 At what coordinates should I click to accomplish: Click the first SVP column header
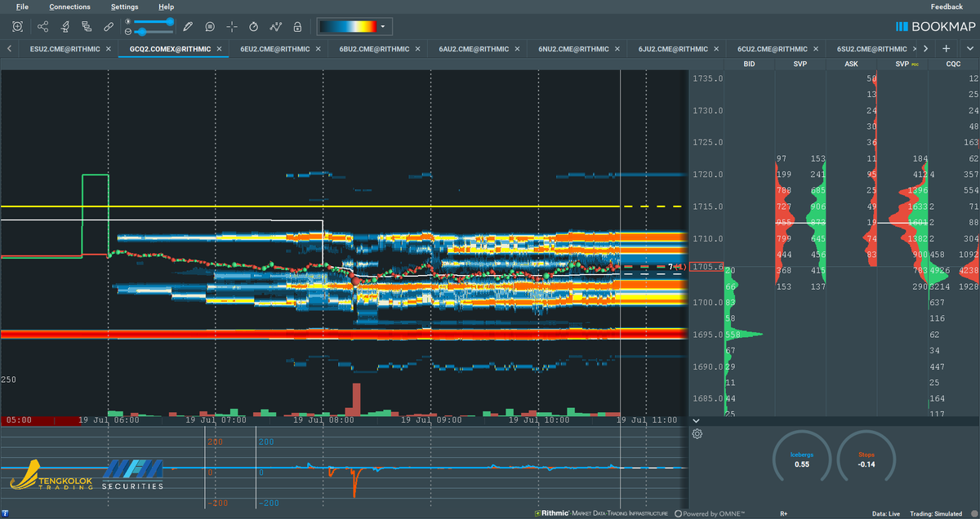click(800, 64)
